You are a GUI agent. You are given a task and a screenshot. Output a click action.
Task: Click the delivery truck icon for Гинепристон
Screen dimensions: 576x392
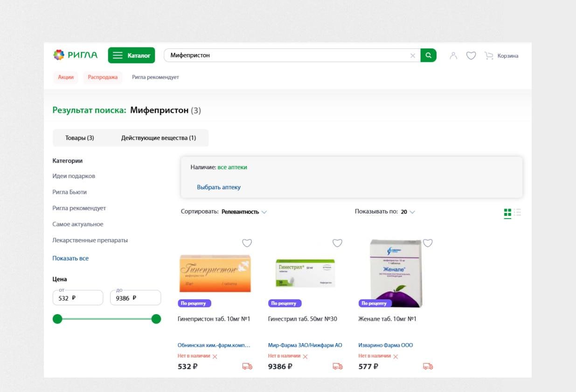tap(247, 366)
